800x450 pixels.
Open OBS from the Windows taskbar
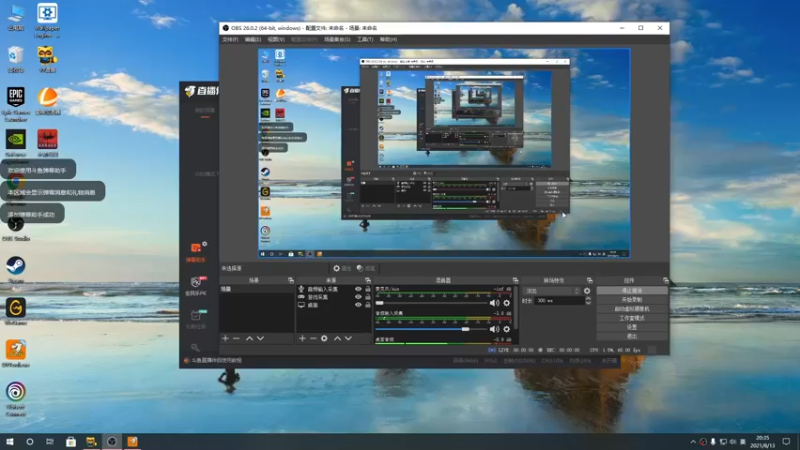[112, 442]
